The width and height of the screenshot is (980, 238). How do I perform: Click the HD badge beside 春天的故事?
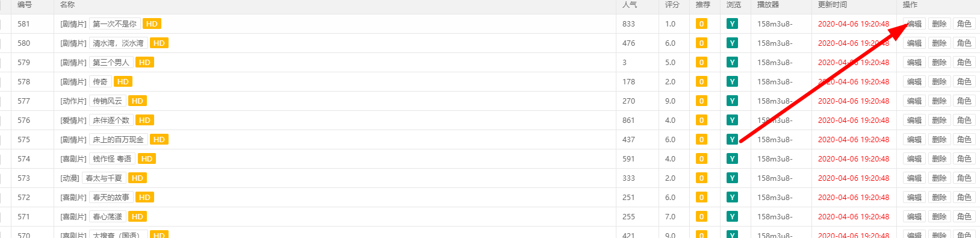click(144, 198)
